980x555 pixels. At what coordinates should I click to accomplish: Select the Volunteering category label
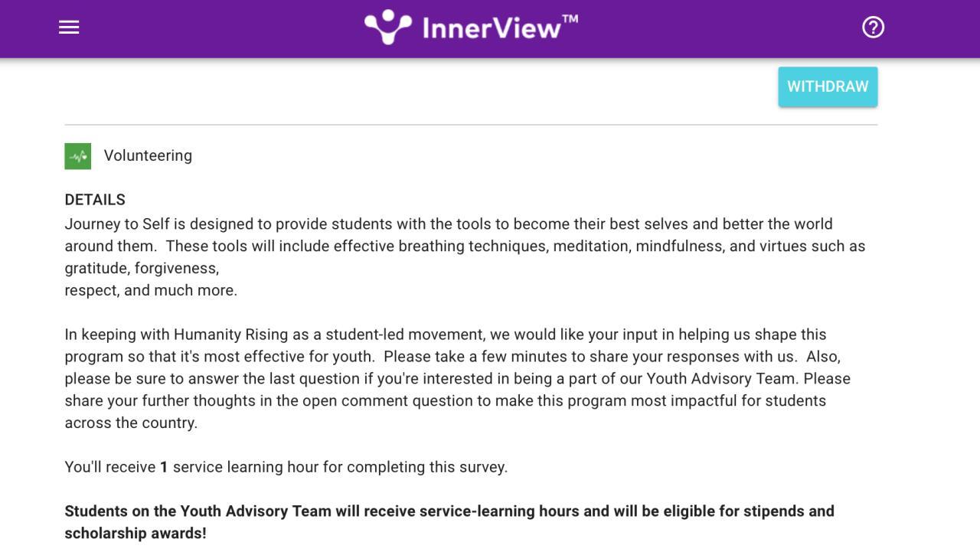point(148,156)
